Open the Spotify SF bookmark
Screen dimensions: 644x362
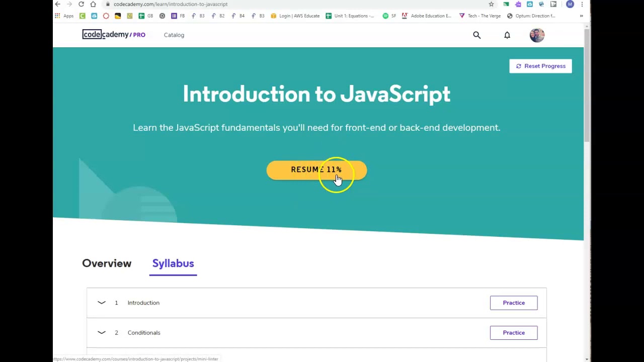click(x=389, y=16)
